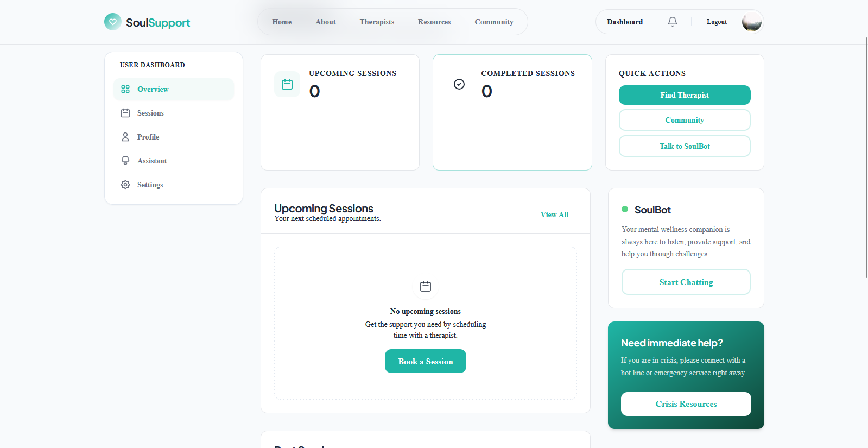868x448 pixels.
Task: Click the Assistant bot icon in sidebar
Action: point(125,161)
